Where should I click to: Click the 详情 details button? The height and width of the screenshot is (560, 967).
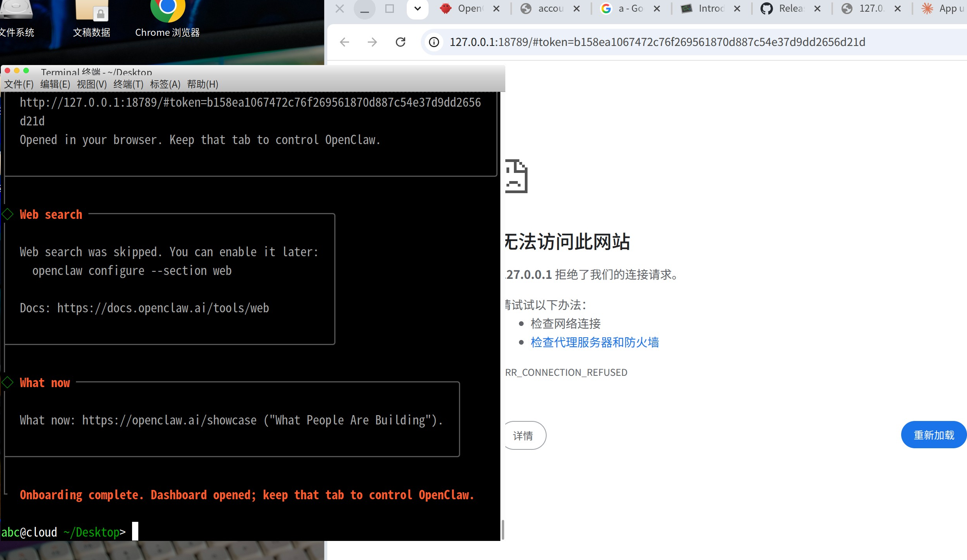(524, 435)
